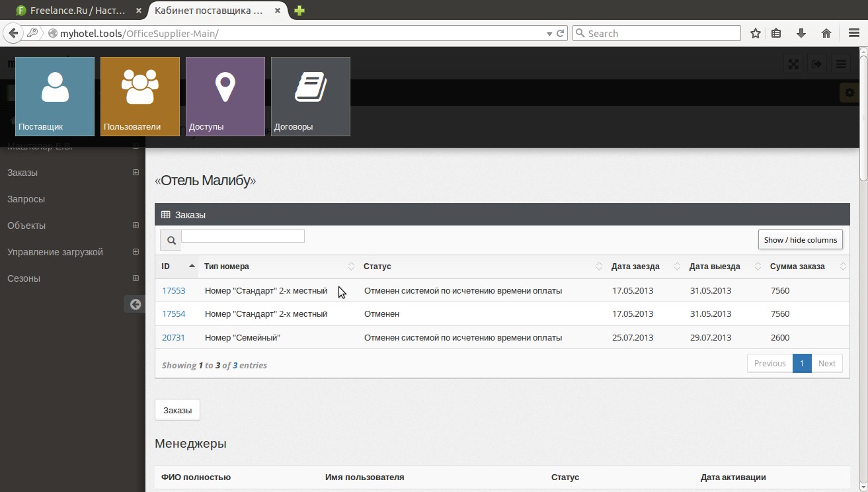This screenshot has height=492, width=868.
Task: Open order 17554 link
Action: point(174,313)
